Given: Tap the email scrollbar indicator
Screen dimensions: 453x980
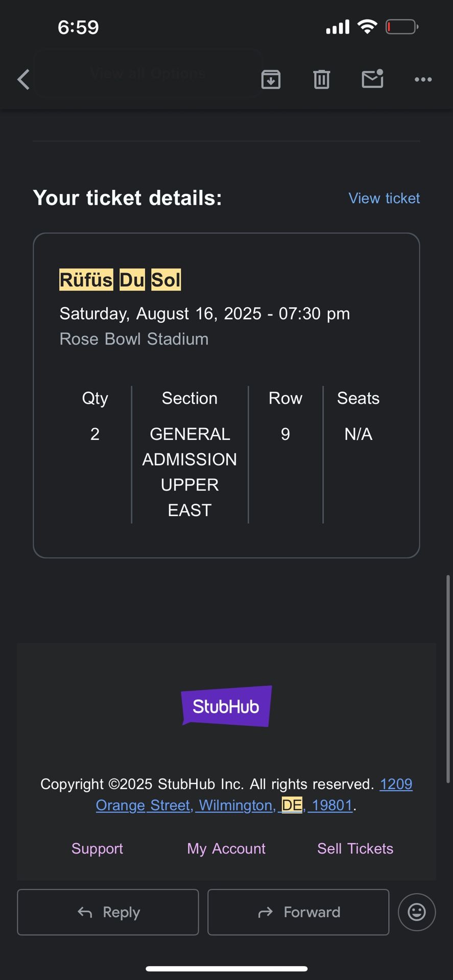Looking at the screenshot, I should tap(448, 679).
